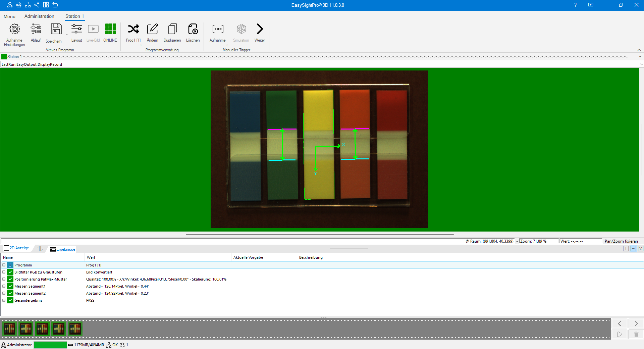Open the Administration menu
Image resolution: width=644 pixels, height=349 pixels.
39,16
